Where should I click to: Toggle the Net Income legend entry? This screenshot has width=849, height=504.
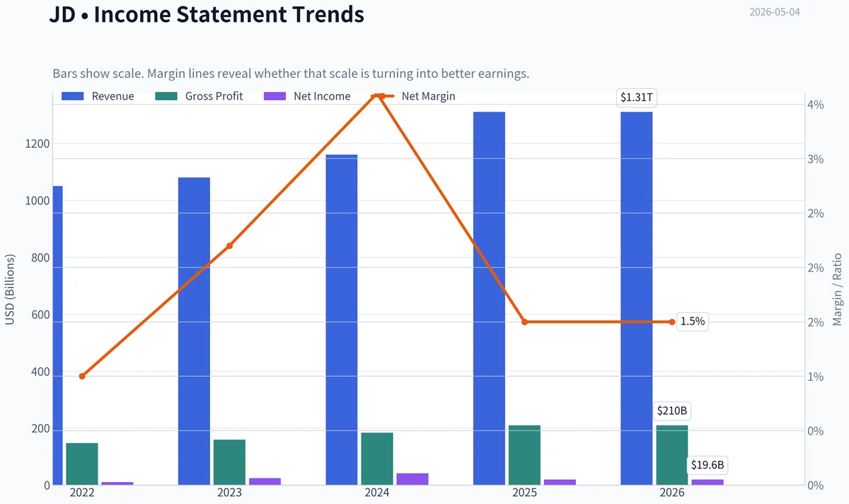(307, 96)
